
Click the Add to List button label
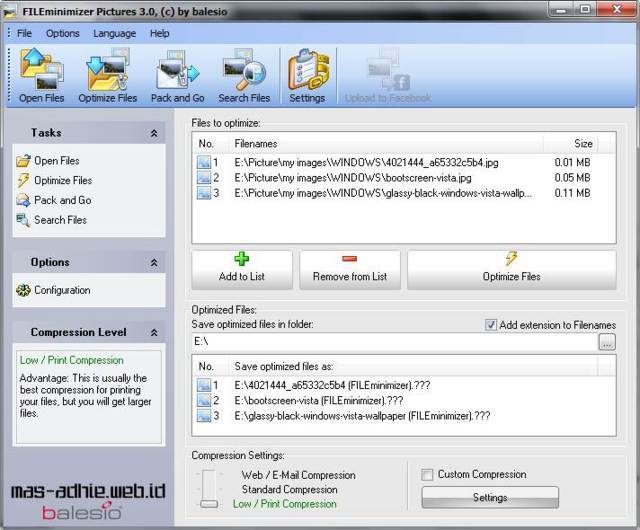point(242,276)
